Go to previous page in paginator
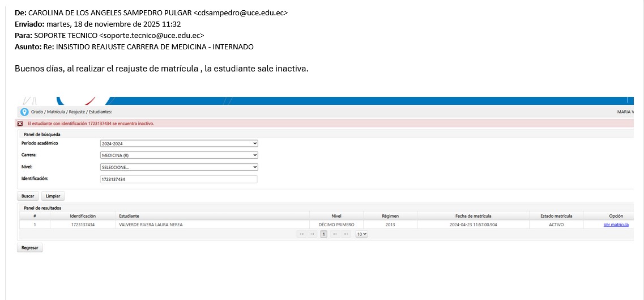This screenshot has height=300, width=644. click(313, 234)
